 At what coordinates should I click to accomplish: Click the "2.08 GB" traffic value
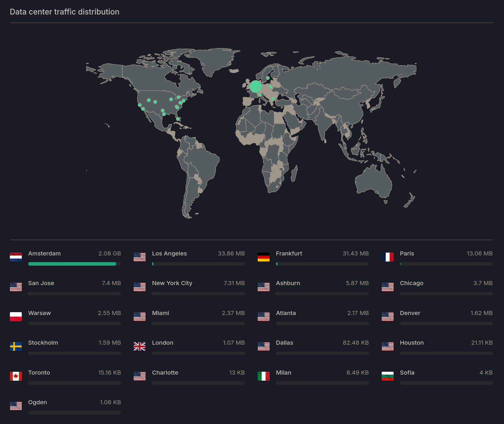(110, 253)
